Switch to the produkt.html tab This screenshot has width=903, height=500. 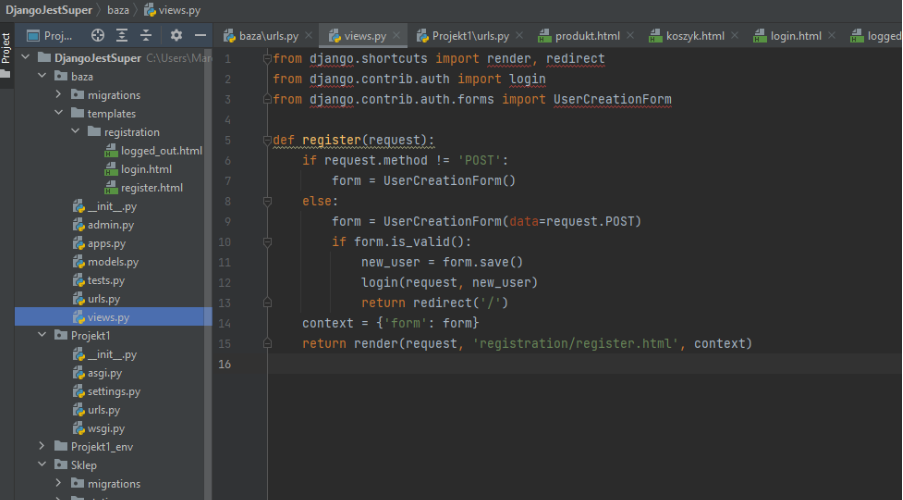(x=587, y=36)
